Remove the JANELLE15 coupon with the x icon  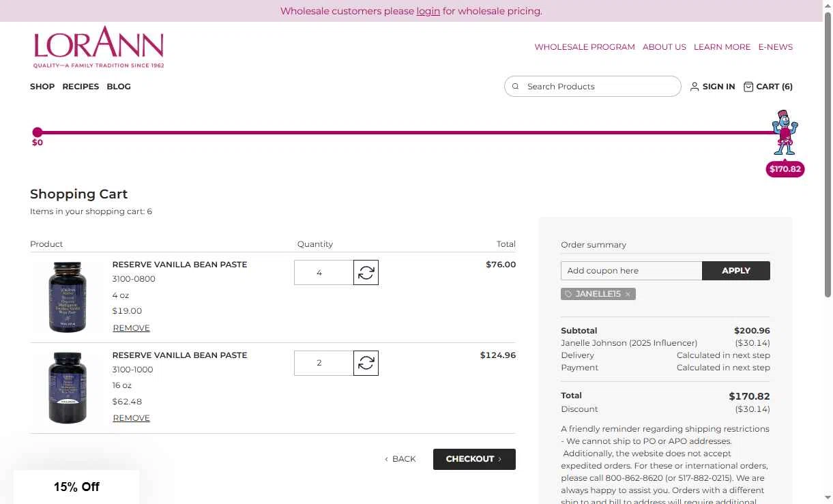pos(628,294)
